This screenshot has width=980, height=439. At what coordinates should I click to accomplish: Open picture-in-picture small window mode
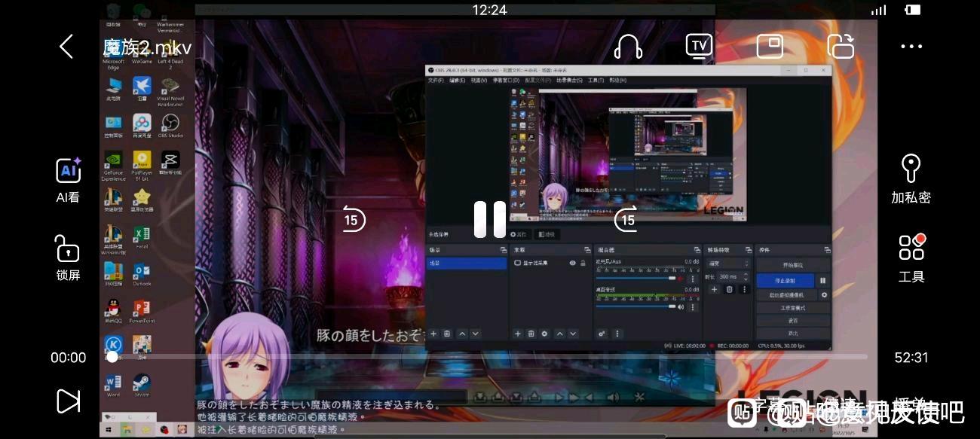(770, 47)
